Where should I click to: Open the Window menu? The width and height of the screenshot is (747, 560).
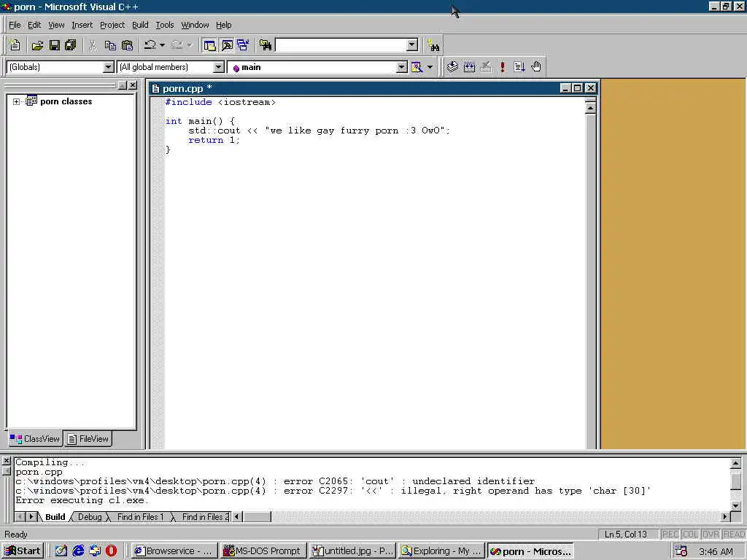coord(195,26)
